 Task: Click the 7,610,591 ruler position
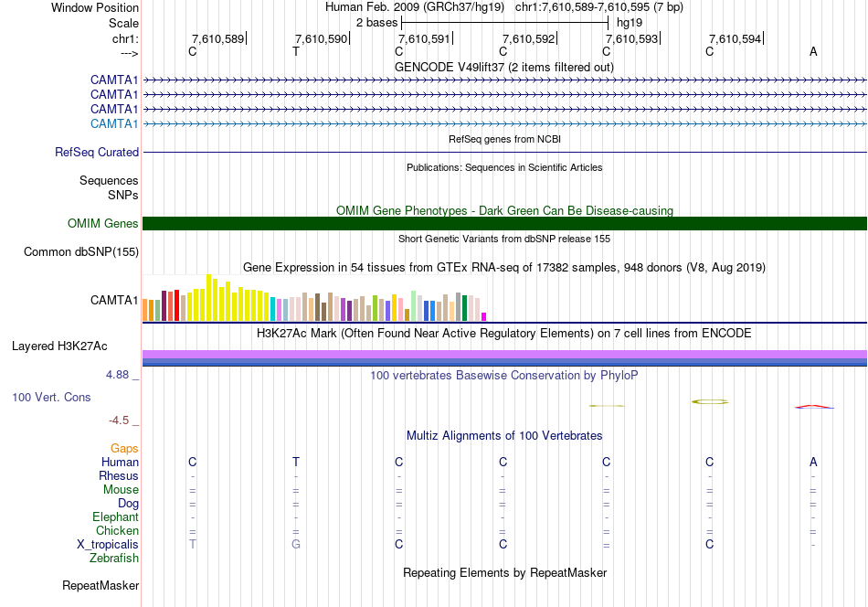click(424, 38)
